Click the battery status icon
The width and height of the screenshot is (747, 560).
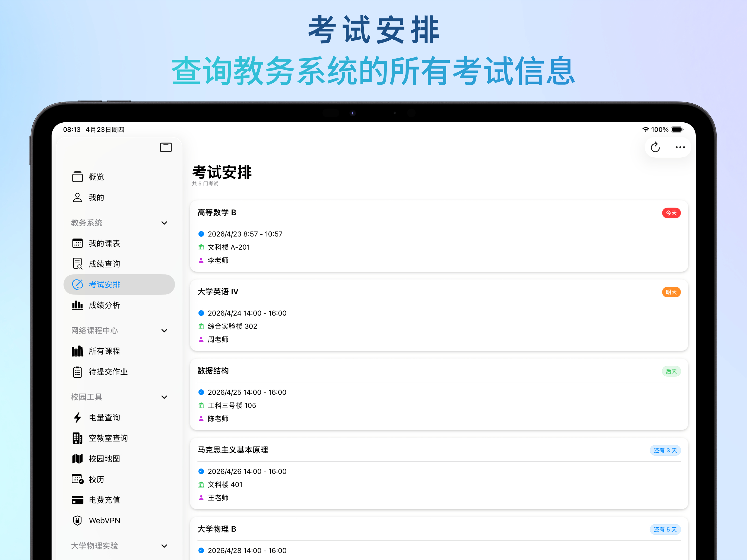tap(677, 130)
